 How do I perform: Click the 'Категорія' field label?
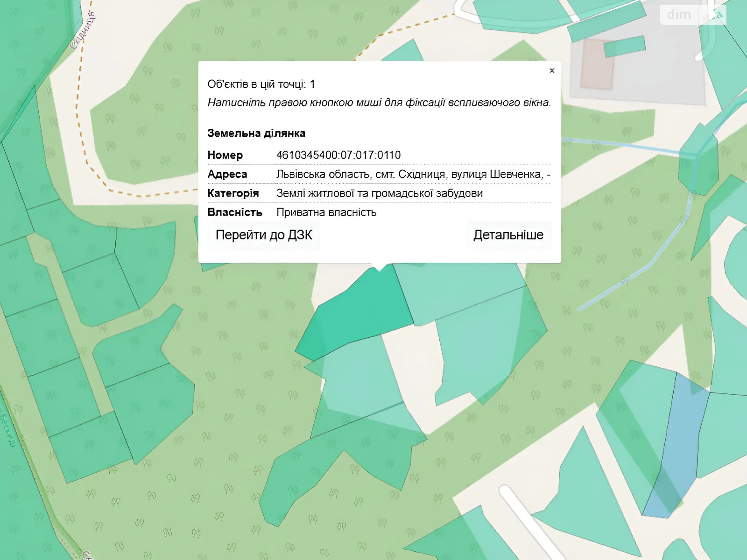pyautogui.click(x=233, y=193)
